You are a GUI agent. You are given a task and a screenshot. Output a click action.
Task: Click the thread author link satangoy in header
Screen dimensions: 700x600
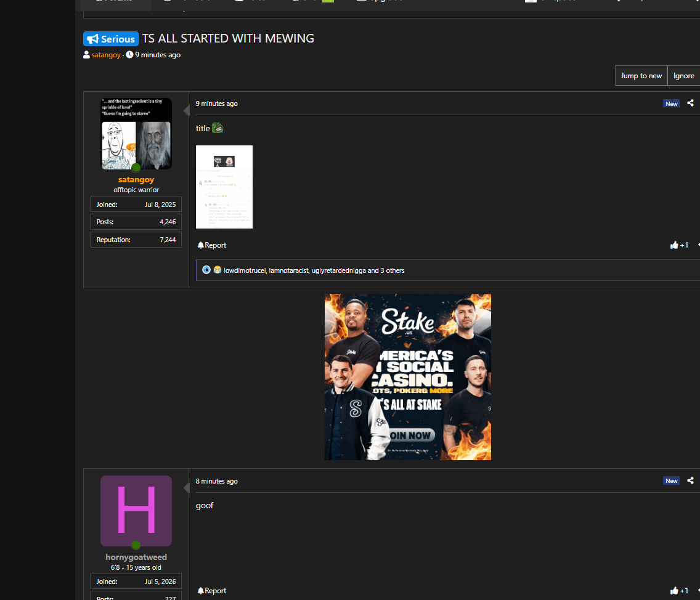106,55
